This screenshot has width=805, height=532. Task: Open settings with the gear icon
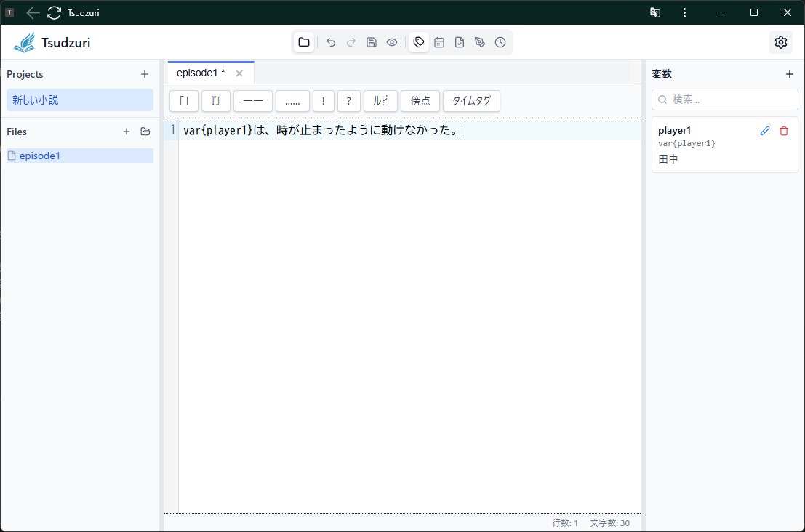pos(781,42)
